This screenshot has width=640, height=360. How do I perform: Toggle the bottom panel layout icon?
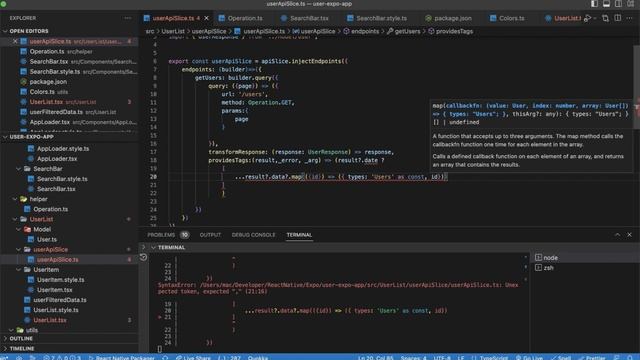pyautogui.click(x=607, y=4)
